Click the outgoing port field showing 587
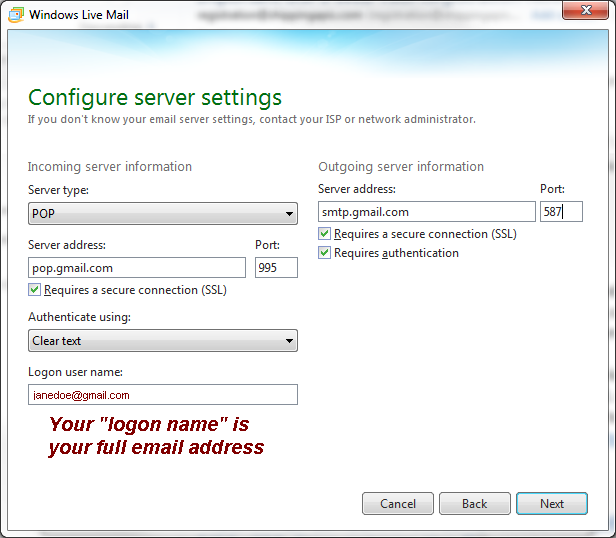Image resolution: width=616 pixels, height=538 pixels. pos(561,212)
